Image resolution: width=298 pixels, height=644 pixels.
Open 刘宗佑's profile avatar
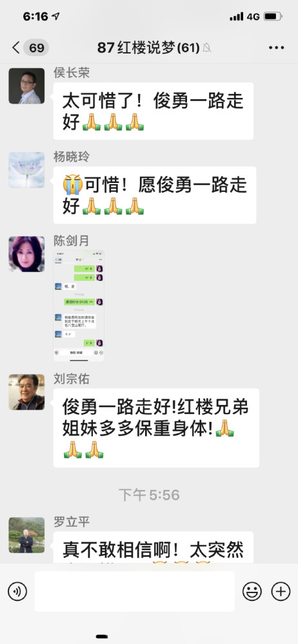[x=26, y=392]
